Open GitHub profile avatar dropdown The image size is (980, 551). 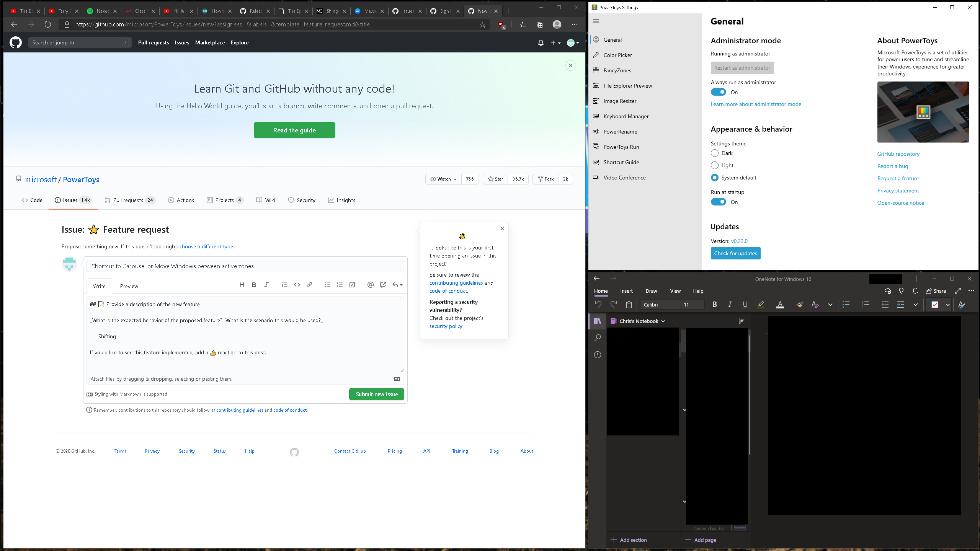(x=573, y=43)
